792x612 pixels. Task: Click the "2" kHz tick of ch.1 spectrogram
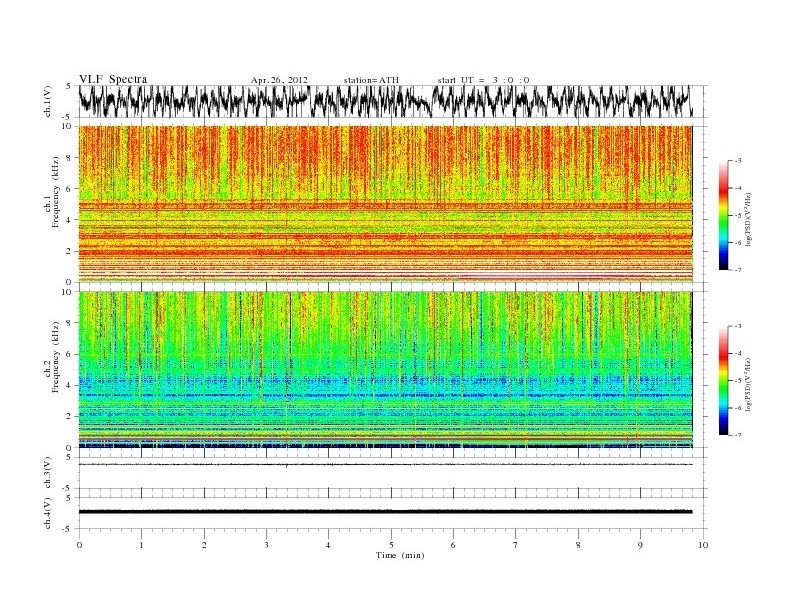[69, 251]
